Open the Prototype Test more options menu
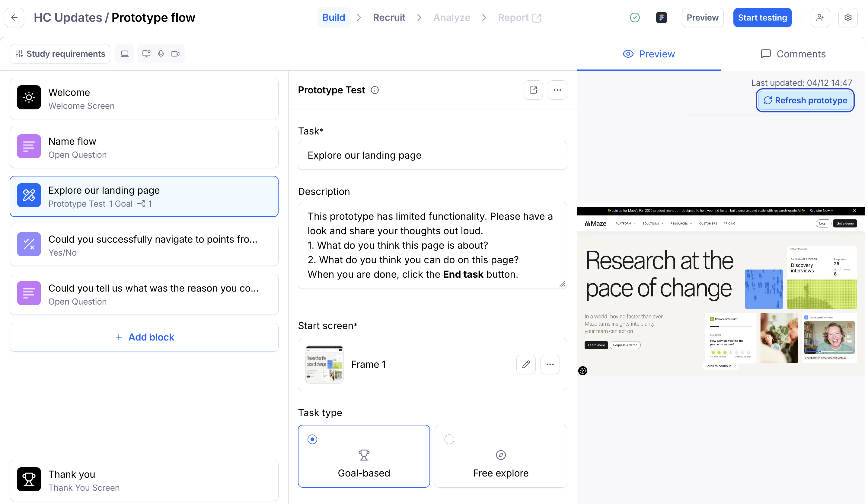 557,90
